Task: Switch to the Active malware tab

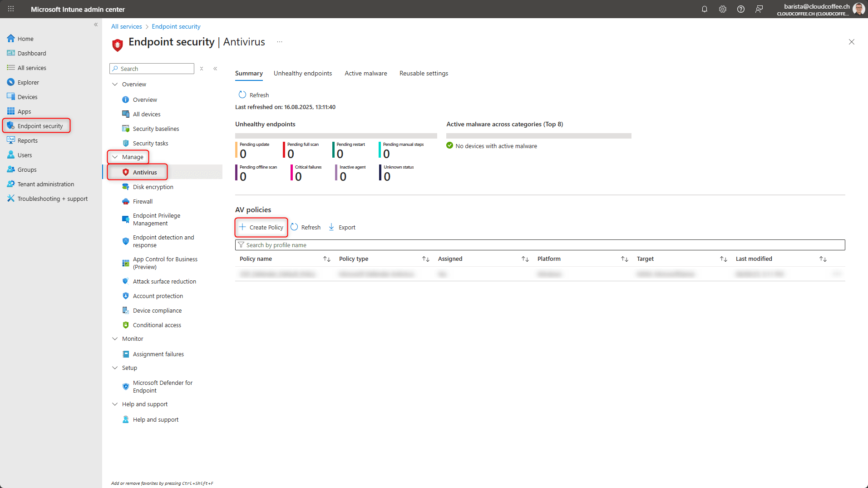Action: coord(365,73)
